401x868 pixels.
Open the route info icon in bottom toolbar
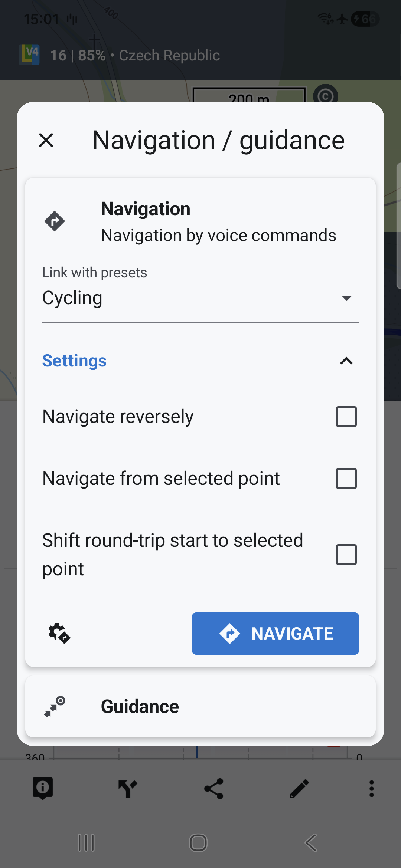(x=43, y=788)
